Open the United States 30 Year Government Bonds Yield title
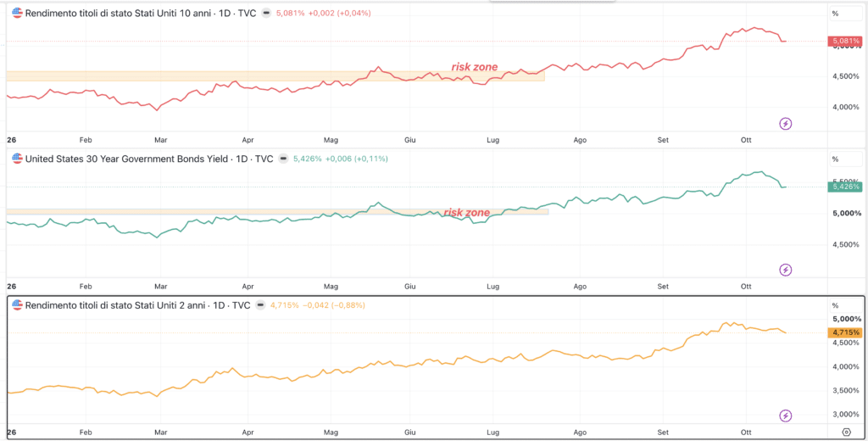The height and width of the screenshot is (441, 868). (x=149, y=159)
